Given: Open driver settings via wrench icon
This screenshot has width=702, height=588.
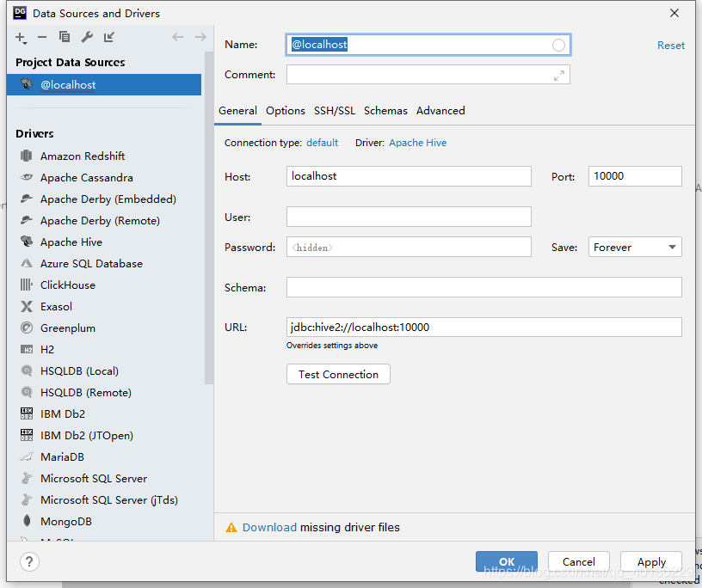Looking at the screenshot, I should [x=87, y=37].
